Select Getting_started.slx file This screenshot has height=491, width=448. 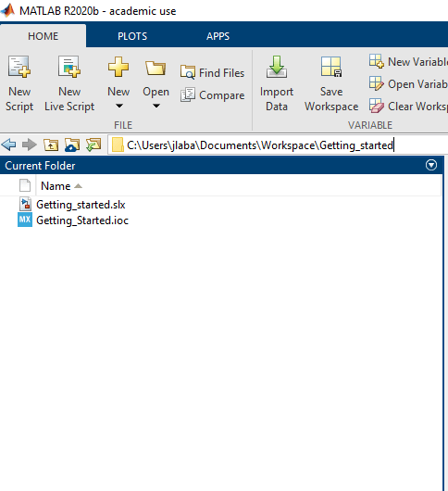tap(81, 205)
